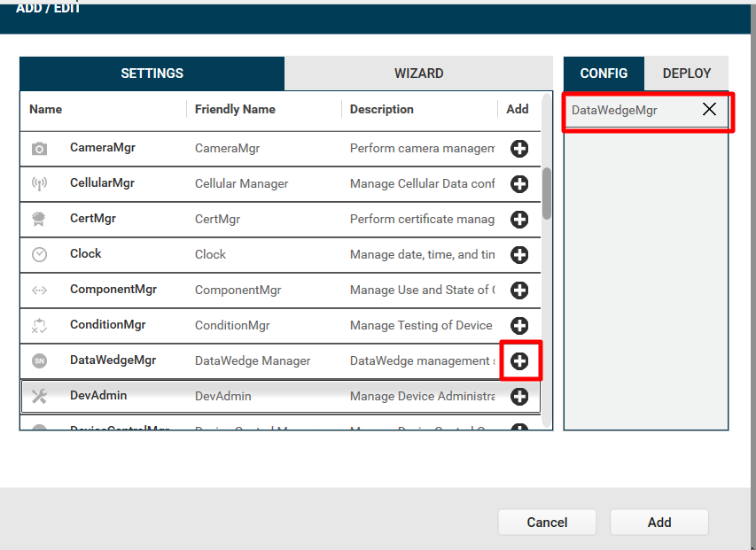Add ConditionMgr using its plus icon
This screenshot has height=550, width=756.
pos(519,326)
